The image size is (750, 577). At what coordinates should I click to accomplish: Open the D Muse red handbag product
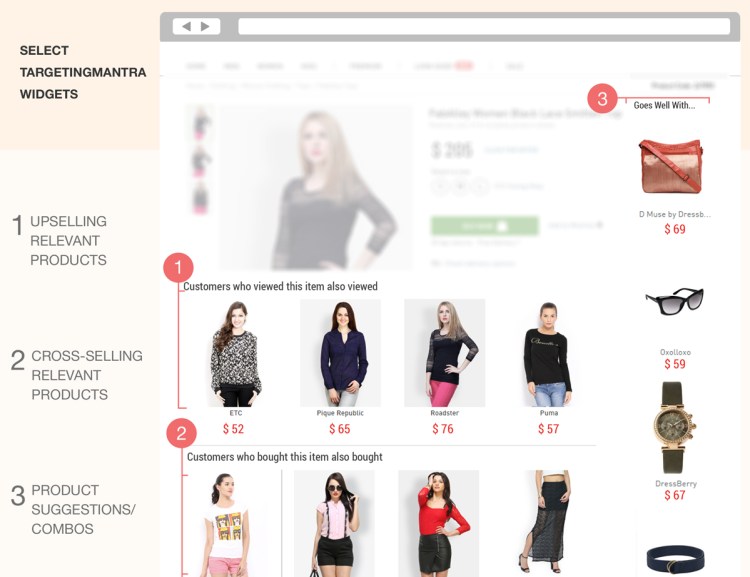671,166
